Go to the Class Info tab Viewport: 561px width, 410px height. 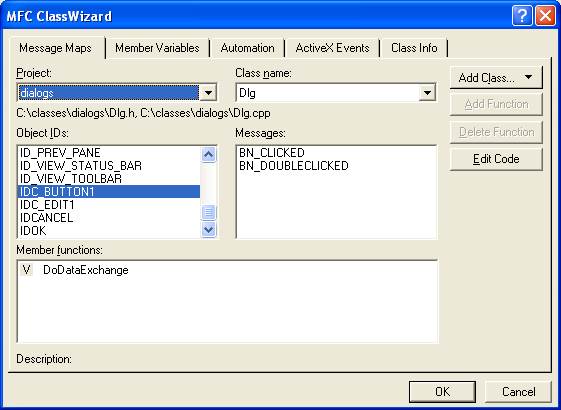414,48
